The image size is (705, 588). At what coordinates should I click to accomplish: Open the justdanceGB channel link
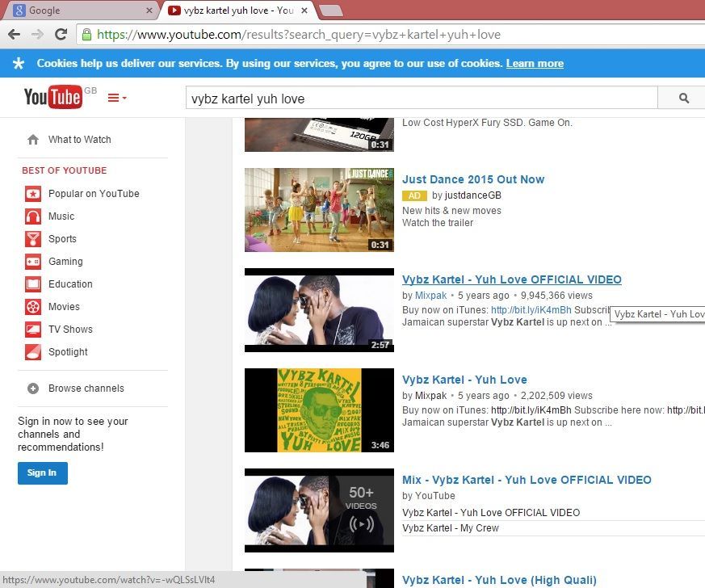point(472,195)
